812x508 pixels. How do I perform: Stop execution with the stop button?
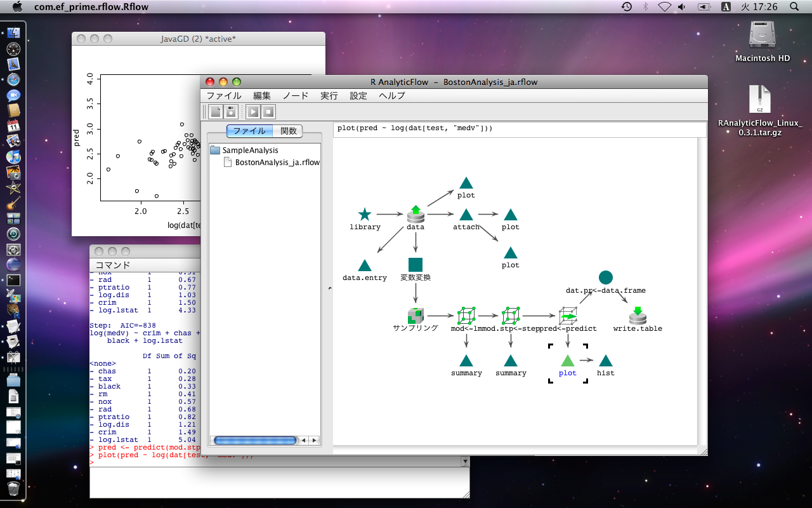pos(268,112)
